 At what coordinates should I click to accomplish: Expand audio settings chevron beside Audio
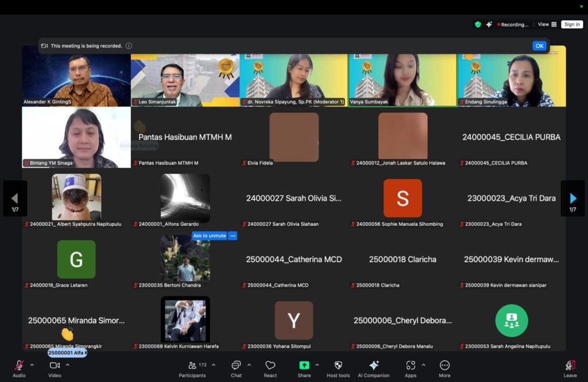pos(32,365)
